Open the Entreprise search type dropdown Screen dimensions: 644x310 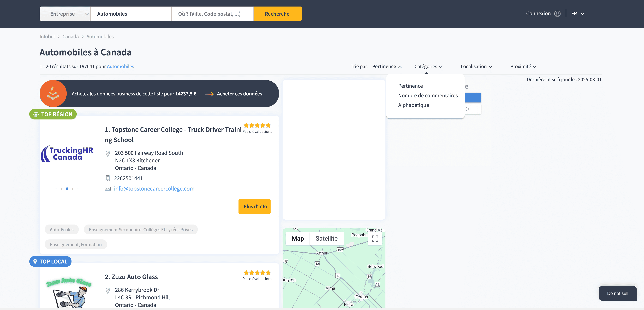[65, 14]
